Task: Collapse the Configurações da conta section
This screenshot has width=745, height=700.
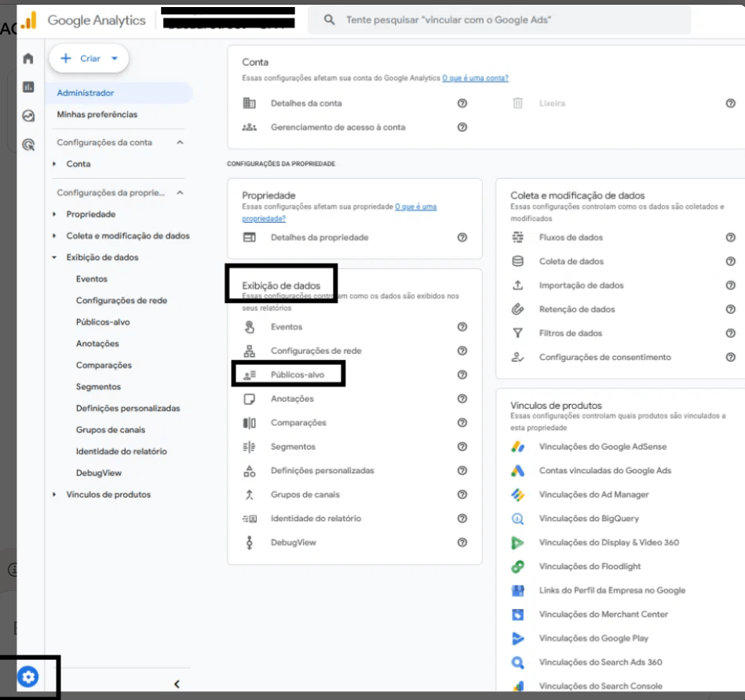Action: tap(180, 143)
